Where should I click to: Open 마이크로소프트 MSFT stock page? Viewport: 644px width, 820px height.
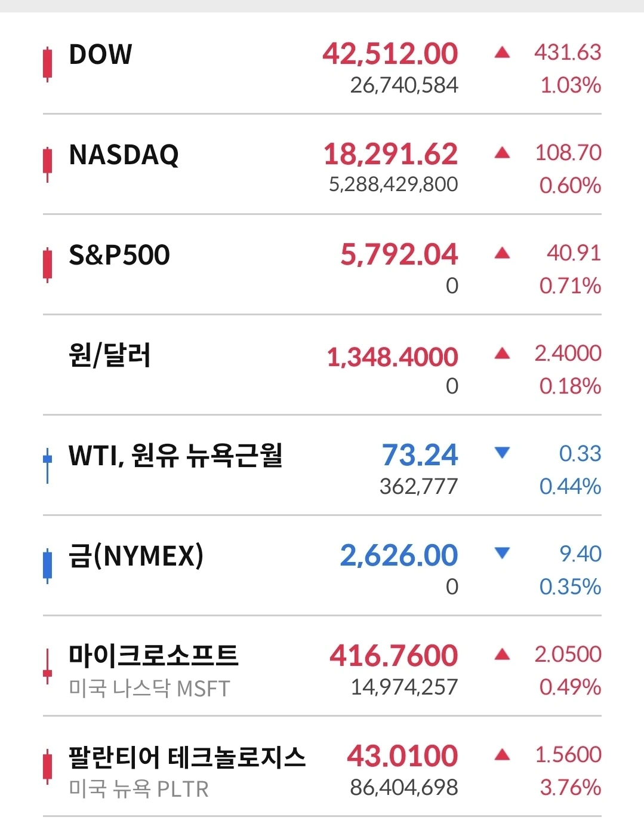(x=322, y=666)
